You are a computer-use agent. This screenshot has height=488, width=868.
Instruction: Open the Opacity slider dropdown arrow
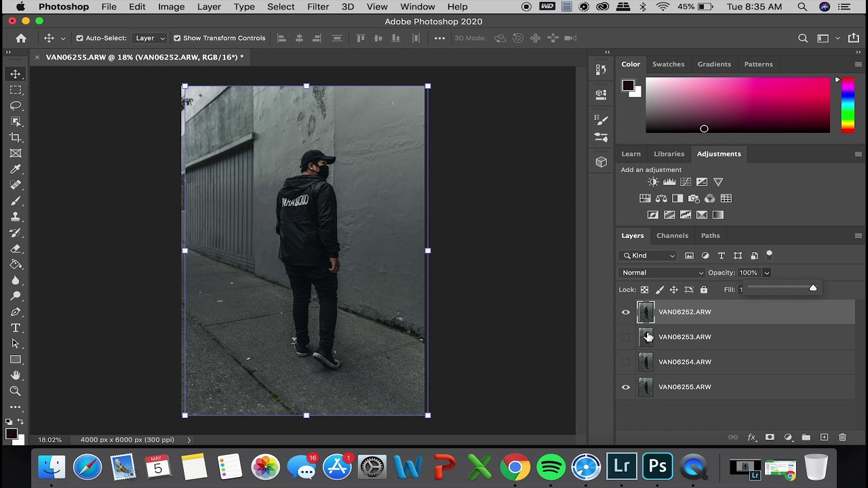tap(766, 272)
